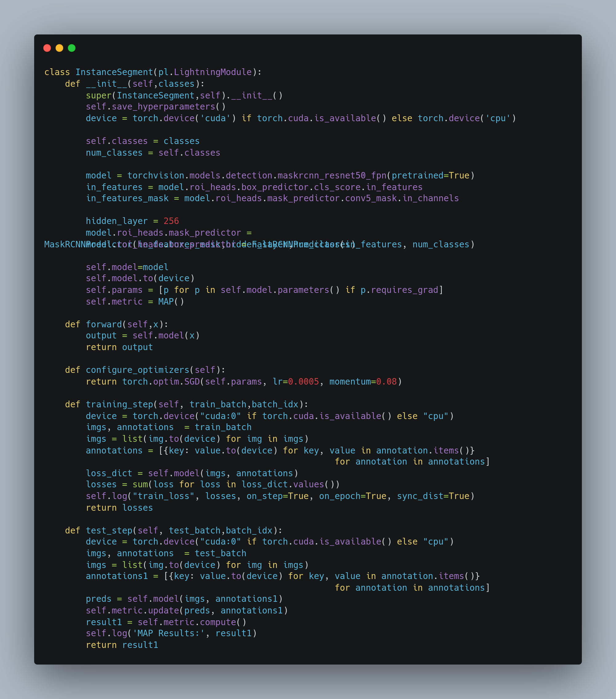
Task: Click 'def configure_optimizers(self):' line
Action: [145, 370]
